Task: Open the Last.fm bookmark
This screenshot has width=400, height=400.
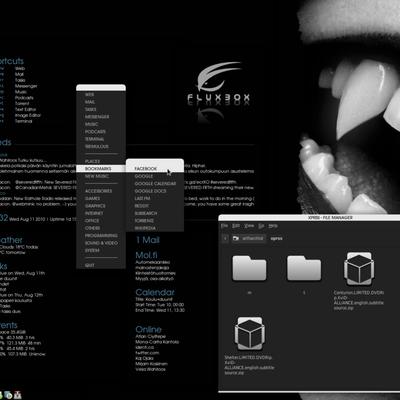Action: pos(155,198)
